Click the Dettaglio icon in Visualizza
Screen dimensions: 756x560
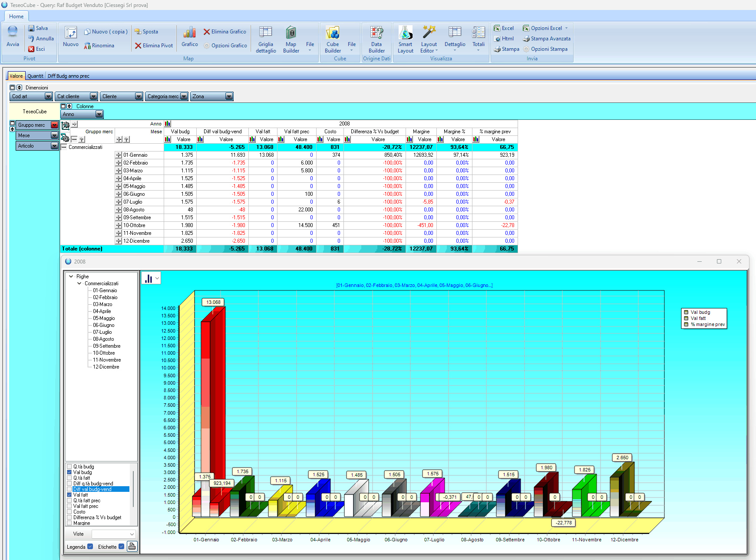coord(455,32)
